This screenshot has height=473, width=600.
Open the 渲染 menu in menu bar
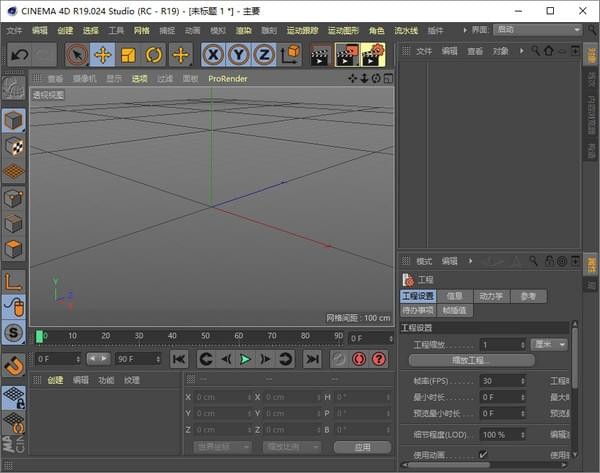[243, 31]
